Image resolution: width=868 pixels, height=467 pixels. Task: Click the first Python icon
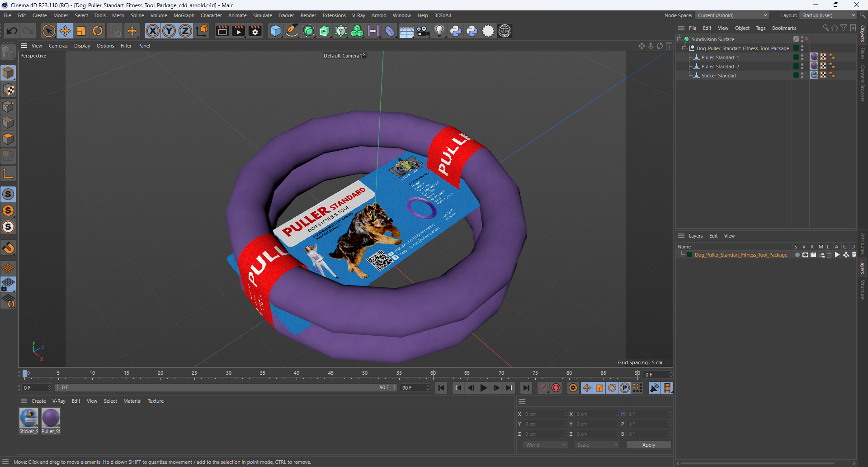(x=456, y=31)
